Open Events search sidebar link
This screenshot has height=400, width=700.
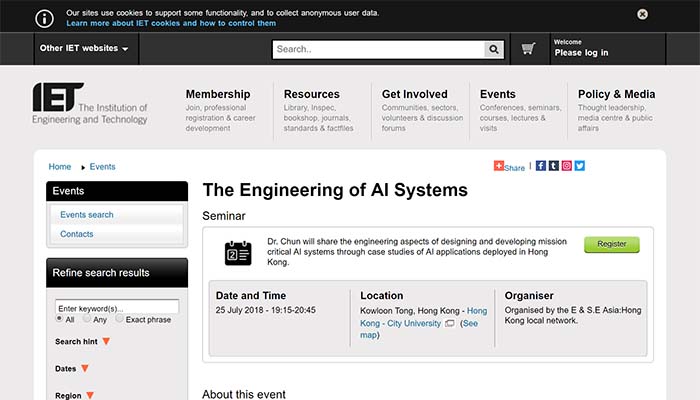[87, 214]
